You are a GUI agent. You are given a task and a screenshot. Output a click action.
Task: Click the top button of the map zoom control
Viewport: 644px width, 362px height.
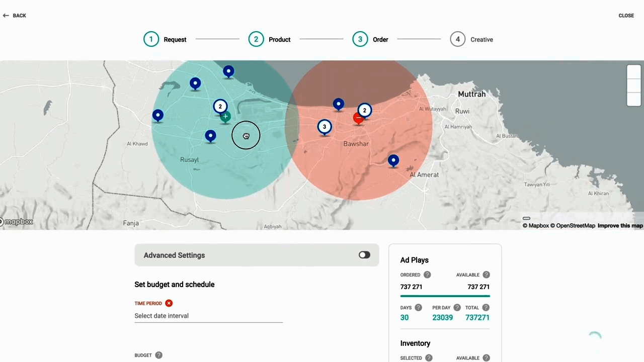coord(633,72)
